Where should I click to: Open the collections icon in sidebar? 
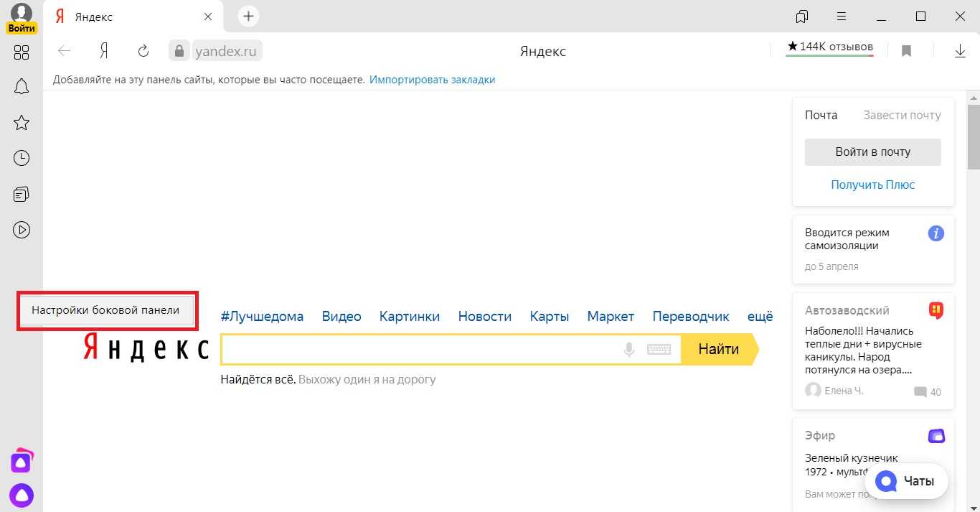[22, 194]
